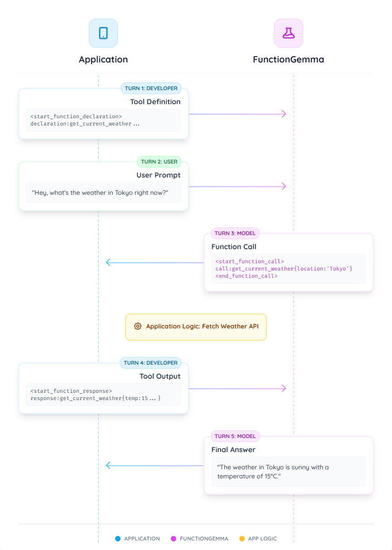Click the arrowhead from Tool Definition to FunctionGemma
The height and width of the screenshot is (550, 392).
pyautogui.click(x=284, y=114)
